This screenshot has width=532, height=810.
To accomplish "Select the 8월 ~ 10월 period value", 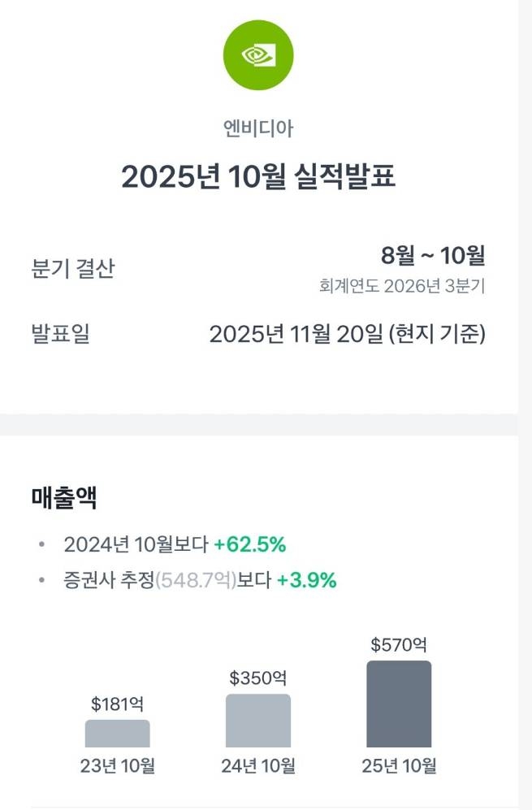I will point(433,256).
